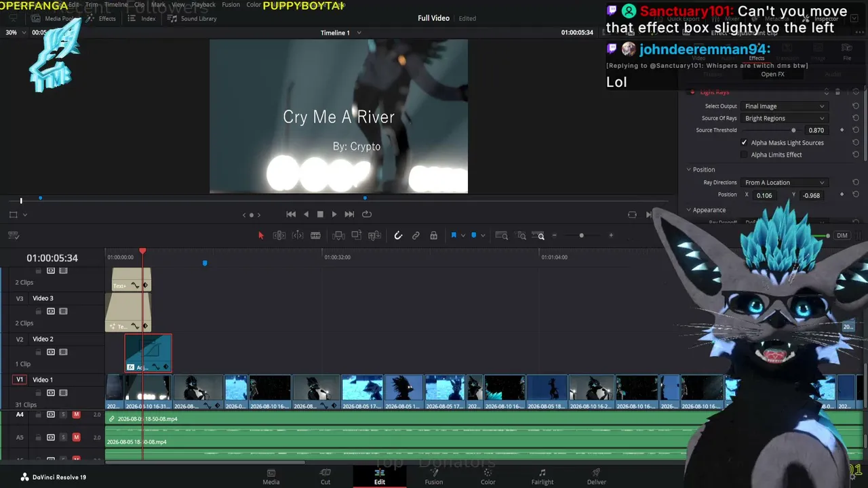Zoom out the timeline with minus button
Image resolution: width=868 pixels, height=488 pixels.
pyautogui.click(x=555, y=235)
